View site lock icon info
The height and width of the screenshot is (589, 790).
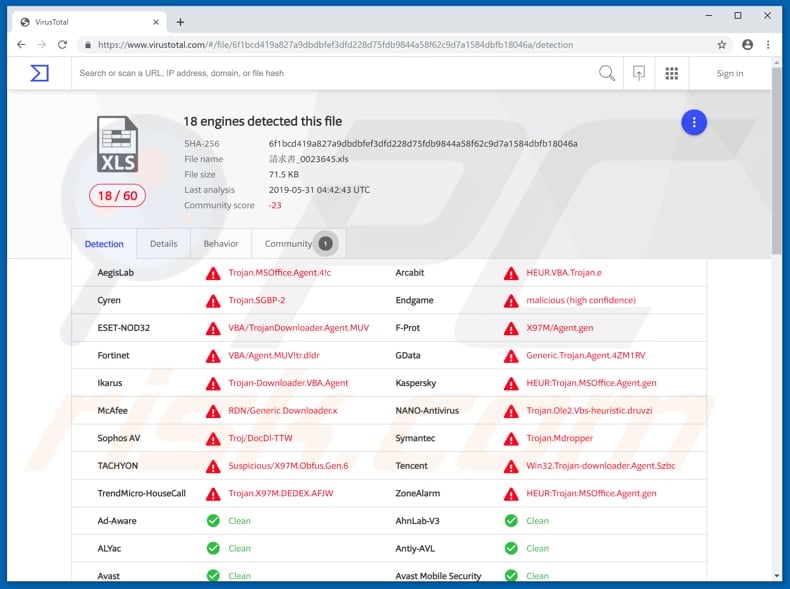point(88,45)
